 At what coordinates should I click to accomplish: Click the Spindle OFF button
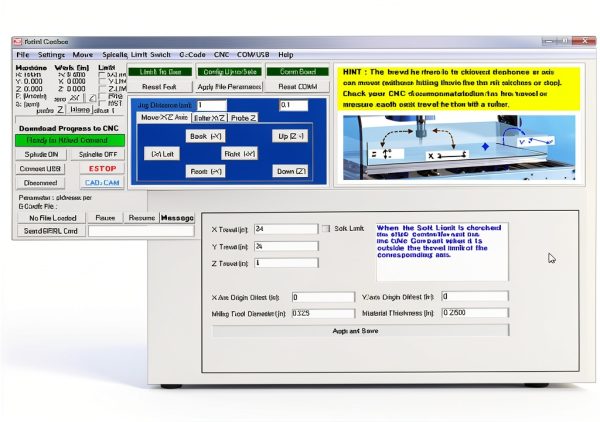point(98,155)
